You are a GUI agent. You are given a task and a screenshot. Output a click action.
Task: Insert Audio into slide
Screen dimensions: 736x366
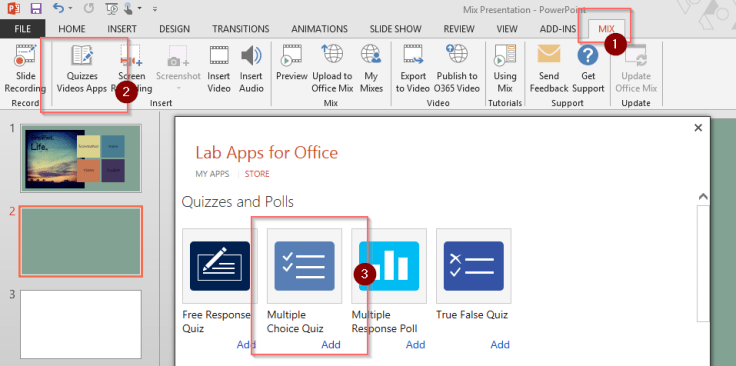click(251, 69)
